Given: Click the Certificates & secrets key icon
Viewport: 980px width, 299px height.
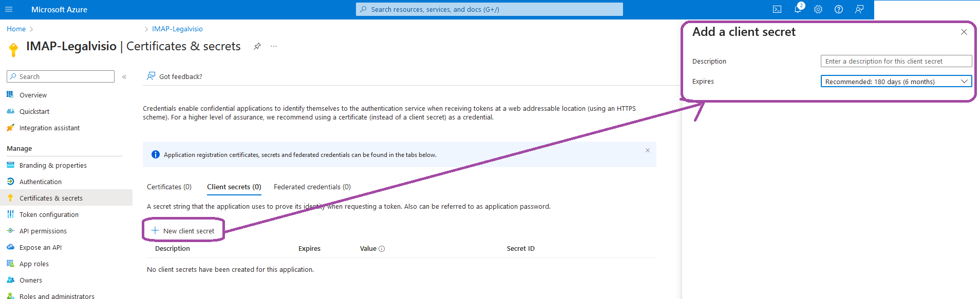Looking at the screenshot, I should (x=10, y=198).
